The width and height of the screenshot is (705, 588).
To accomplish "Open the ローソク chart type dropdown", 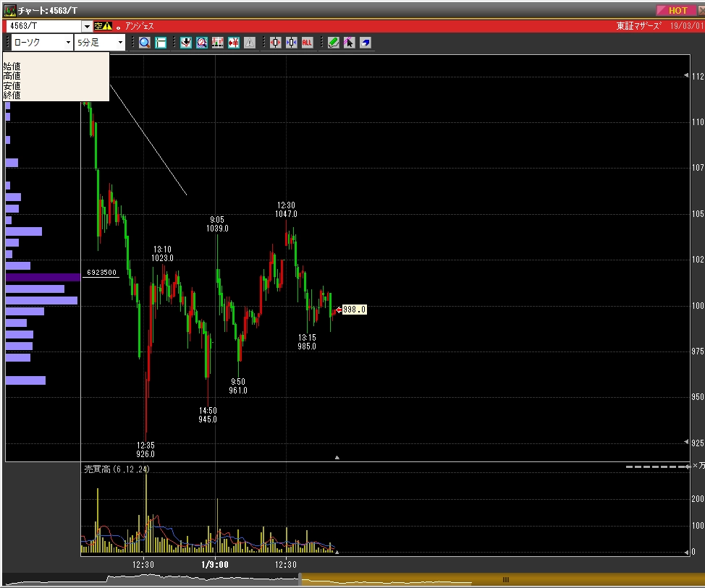I will point(68,43).
